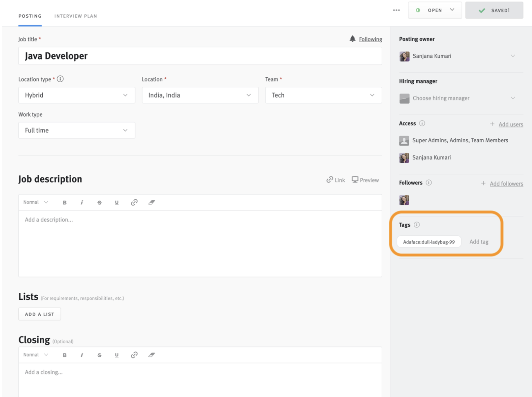The height and width of the screenshot is (397, 532).
Task: Expand the Work type dropdown showing Full time
Action: (77, 130)
